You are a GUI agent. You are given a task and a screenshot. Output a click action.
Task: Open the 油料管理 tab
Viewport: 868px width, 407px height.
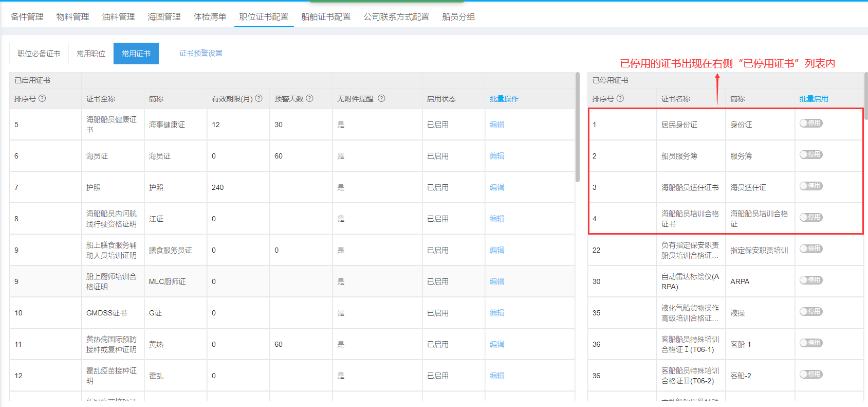tap(118, 17)
